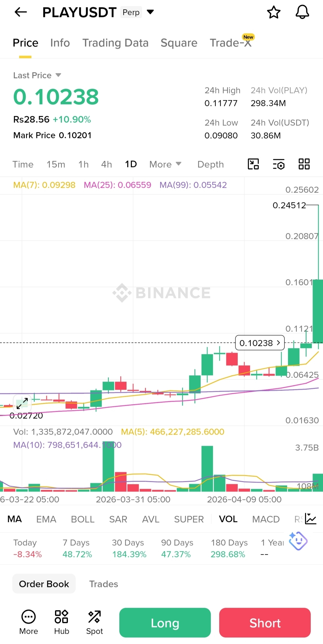Tap the 2026-03-31 05:00 date axis label
This screenshot has width=323, height=644.
[x=133, y=499]
